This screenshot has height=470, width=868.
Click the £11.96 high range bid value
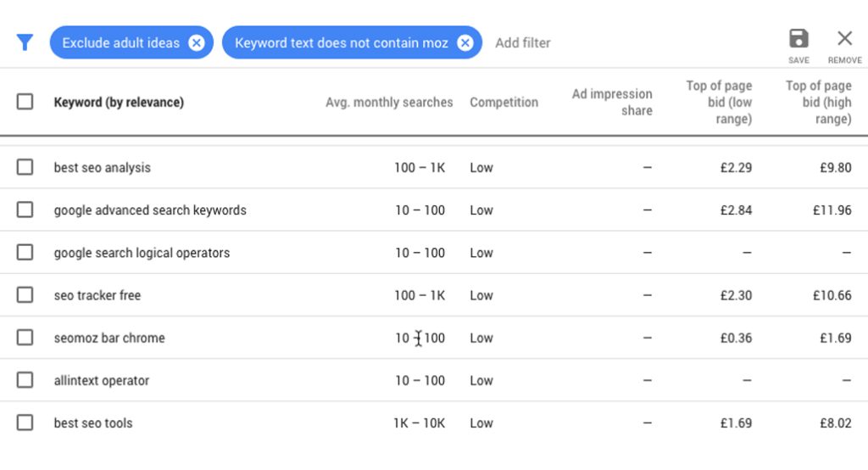tap(832, 210)
